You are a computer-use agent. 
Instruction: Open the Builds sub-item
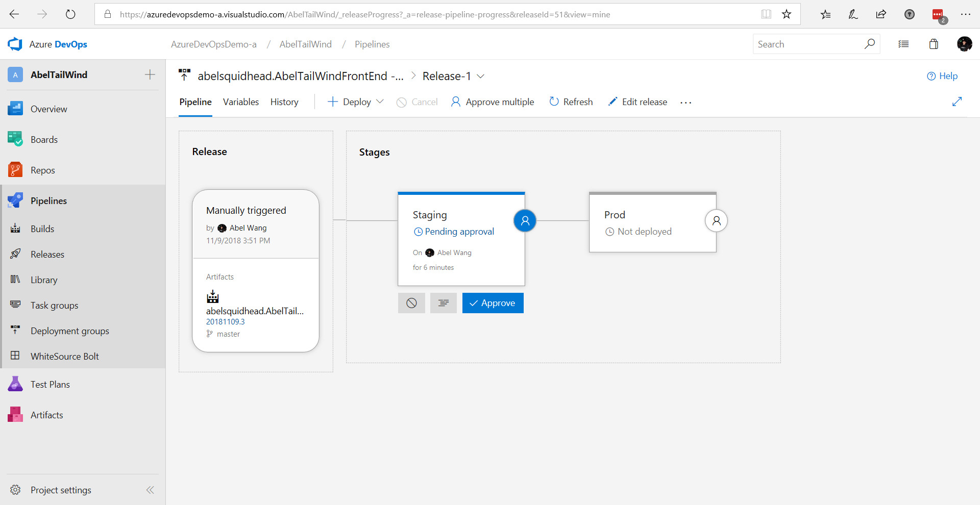pyautogui.click(x=42, y=229)
